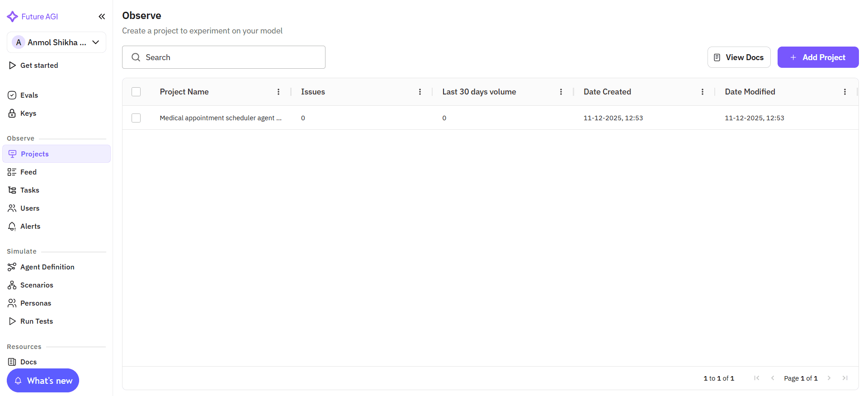Image resolution: width=868 pixels, height=396 pixels.
Task: Check the Medical appointment scheduler row checkbox
Action: click(x=136, y=118)
